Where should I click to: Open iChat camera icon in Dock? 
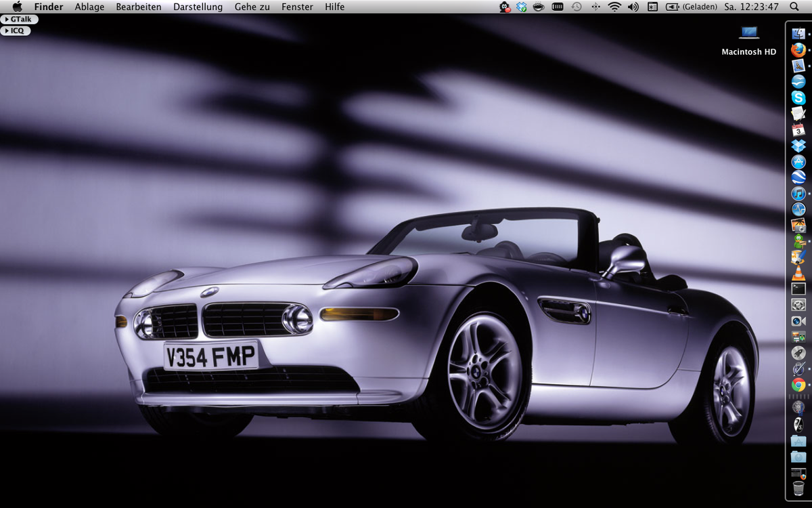(798, 321)
